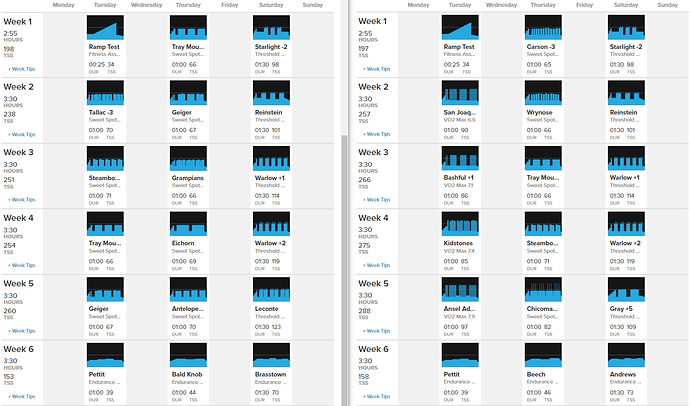The height and width of the screenshot is (406, 690).
Task: Expand Week Tips for the 158 TSS week
Action: [x=376, y=396]
